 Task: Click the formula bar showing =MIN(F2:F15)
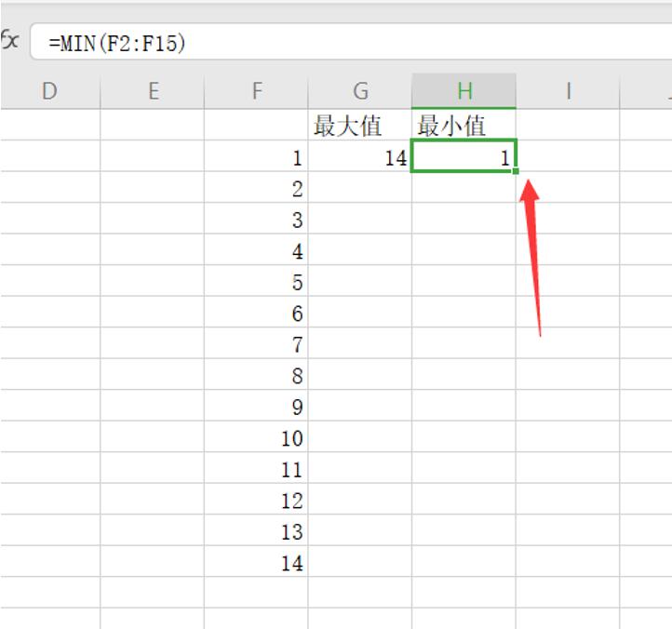point(351,42)
